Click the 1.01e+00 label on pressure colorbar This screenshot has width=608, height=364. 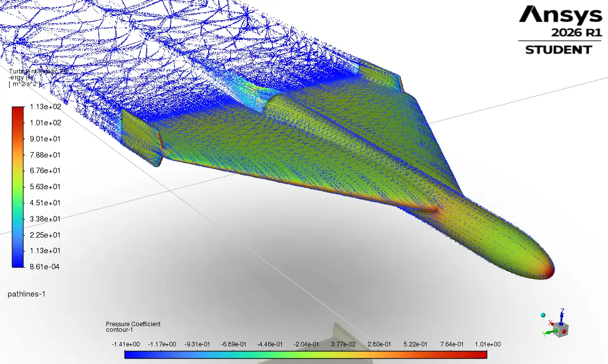(487, 344)
